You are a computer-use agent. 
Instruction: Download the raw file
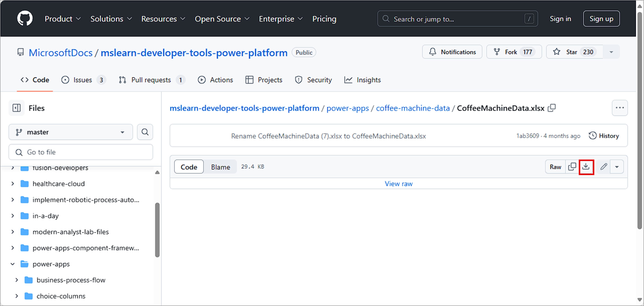586,167
